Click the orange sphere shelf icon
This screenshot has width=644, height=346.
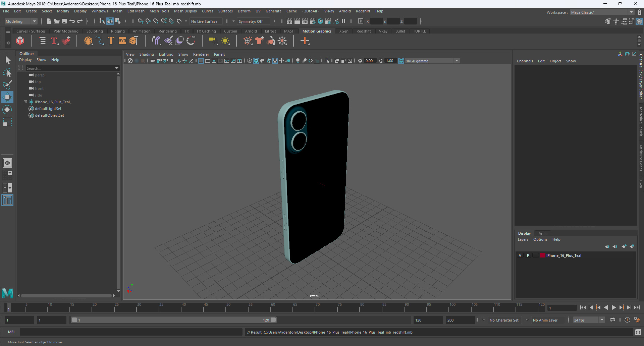click(88, 41)
